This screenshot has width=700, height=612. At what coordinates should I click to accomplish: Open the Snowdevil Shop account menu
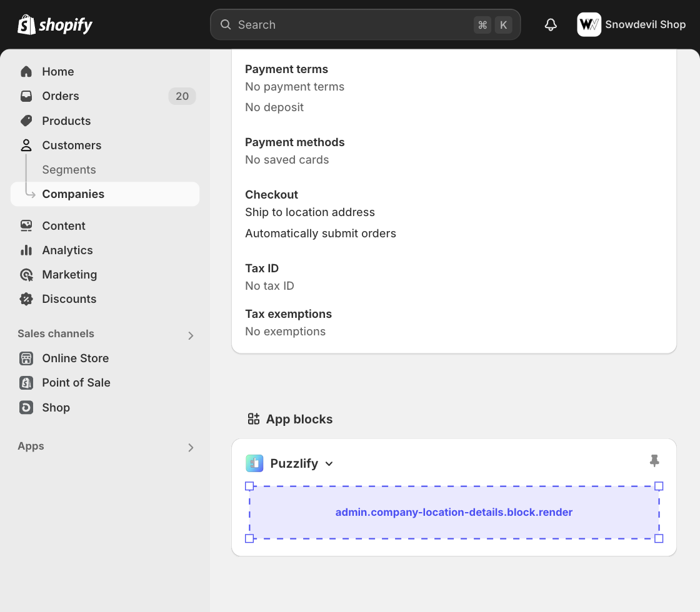[x=631, y=25]
